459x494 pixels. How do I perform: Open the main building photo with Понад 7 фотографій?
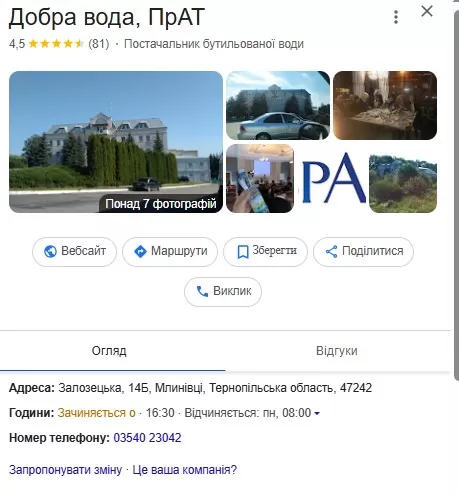point(116,142)
